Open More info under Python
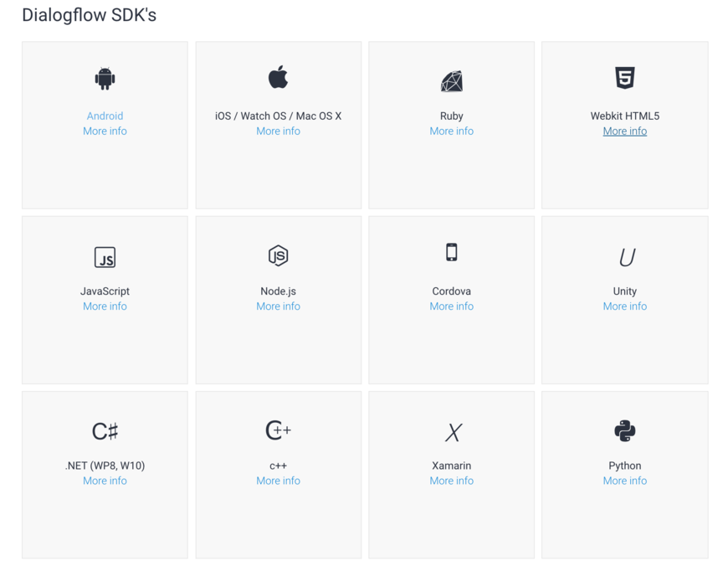This screenshot has height=561, width=728. [x=624, y=480]
